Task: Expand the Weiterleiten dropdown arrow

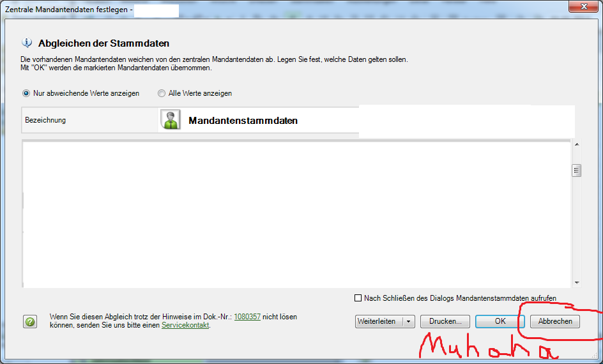Action: coord(409,321)
